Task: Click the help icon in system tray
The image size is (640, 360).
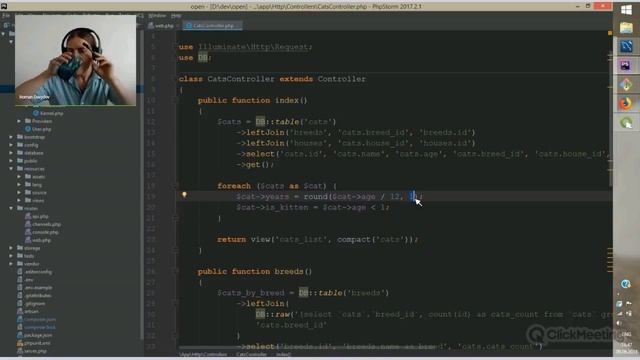Action: (x=625, y=284)
